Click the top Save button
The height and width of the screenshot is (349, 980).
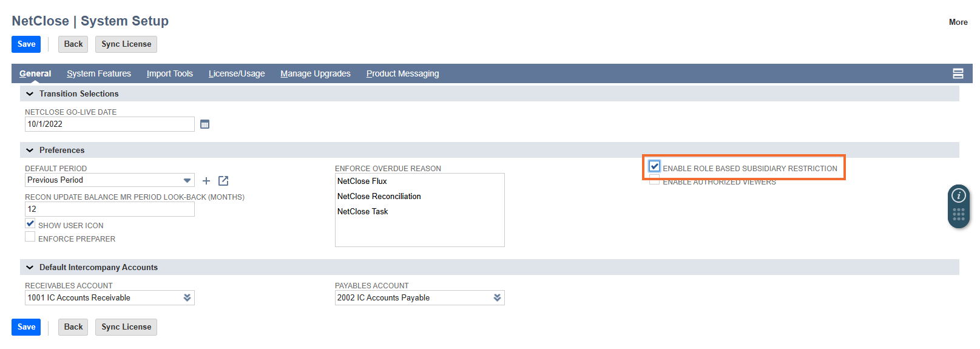tap(26, 44)
